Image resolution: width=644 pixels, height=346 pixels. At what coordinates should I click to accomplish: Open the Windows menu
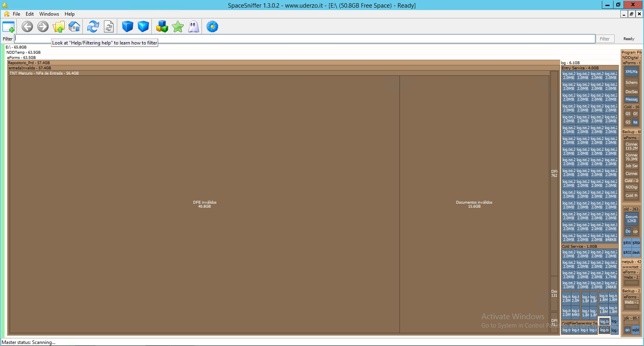point(49,14)
